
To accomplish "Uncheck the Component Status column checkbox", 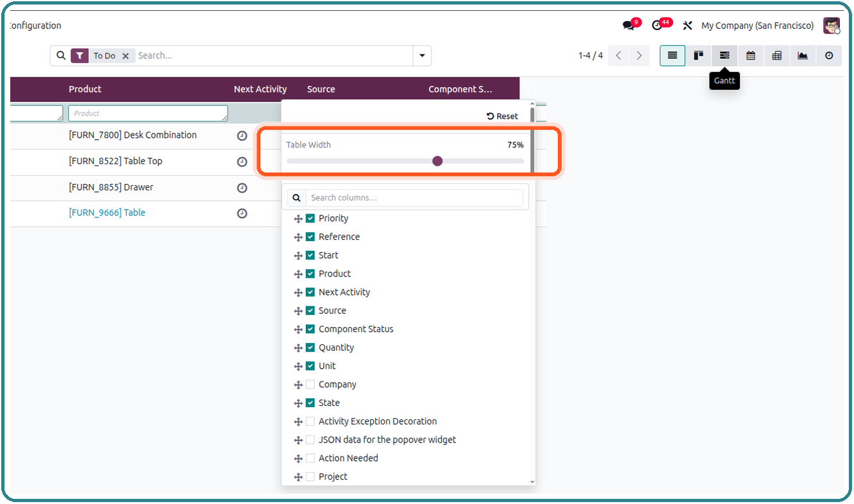I will [x=310, y=330].
